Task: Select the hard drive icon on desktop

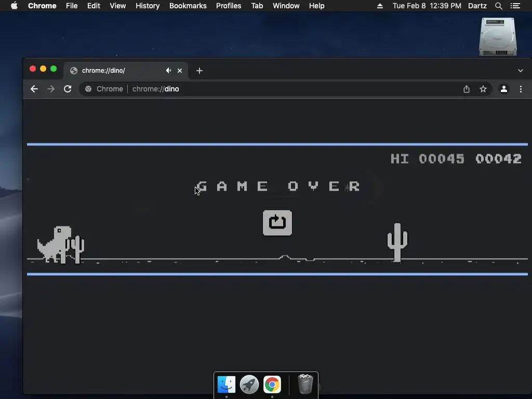Action: click(x=498, y=37)
